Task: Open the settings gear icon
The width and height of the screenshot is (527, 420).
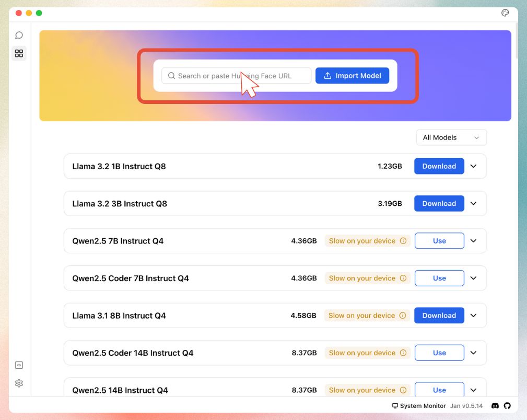Action: coord(19,383)
